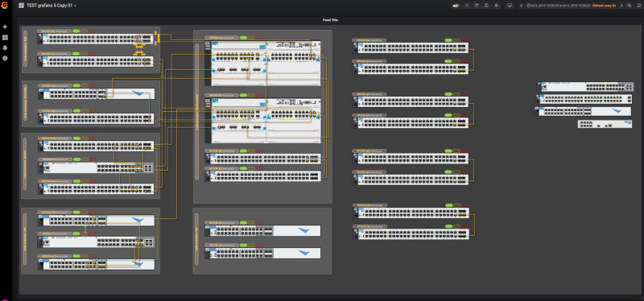
Task: Click the 'Refresh every' interval text
Action: point(605,6)
